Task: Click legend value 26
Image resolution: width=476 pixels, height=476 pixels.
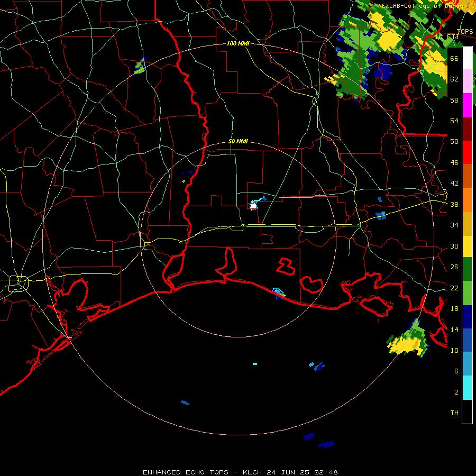Action: 454,267
